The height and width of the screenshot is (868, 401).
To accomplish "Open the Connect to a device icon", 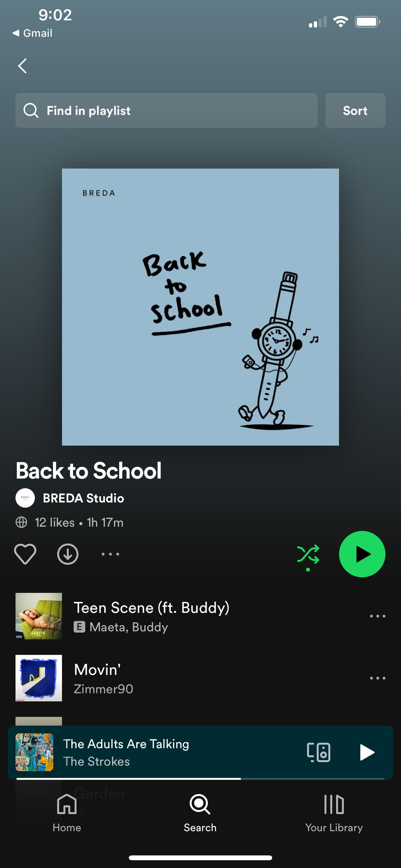I will [318, 752].
